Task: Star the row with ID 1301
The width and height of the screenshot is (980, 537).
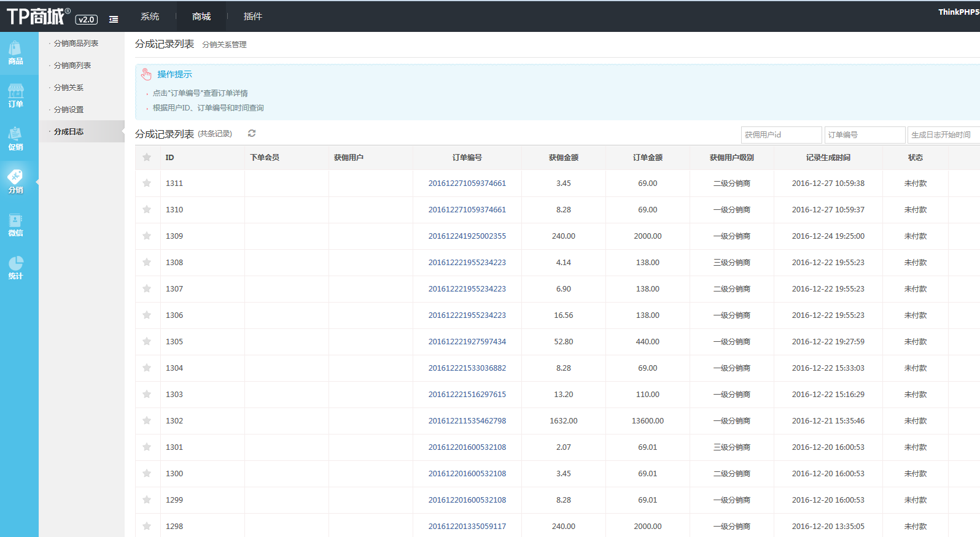Action: [x=147, y=447]
